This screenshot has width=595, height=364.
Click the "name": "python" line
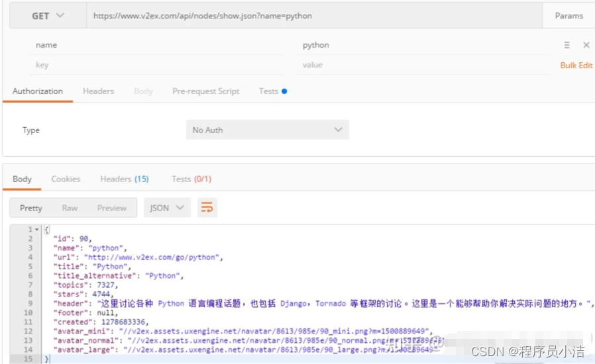click(90, 248)
